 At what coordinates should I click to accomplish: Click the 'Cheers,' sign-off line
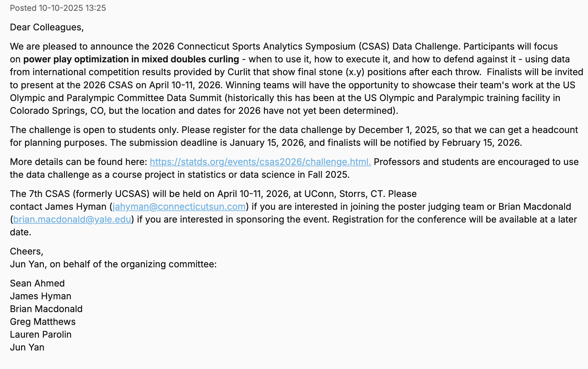(x=27, y=251)
